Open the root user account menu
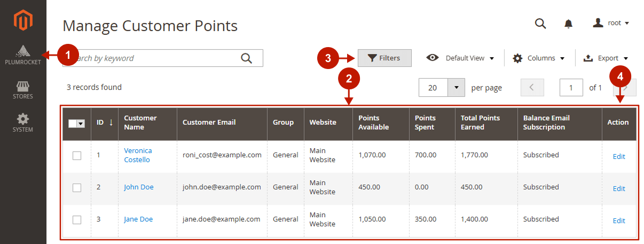This screenshot has height=244, width=644. coord(611,23)
